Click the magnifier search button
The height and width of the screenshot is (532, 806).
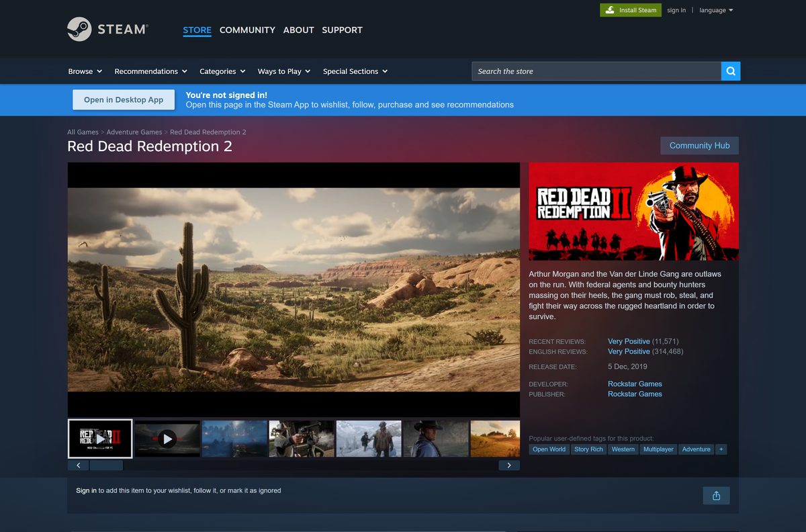(731, 71)
